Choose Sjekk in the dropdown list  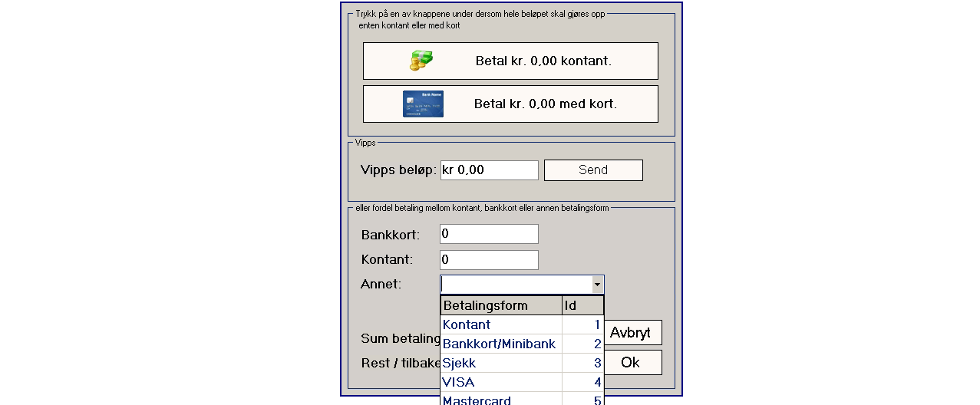[x=502, y=363]
